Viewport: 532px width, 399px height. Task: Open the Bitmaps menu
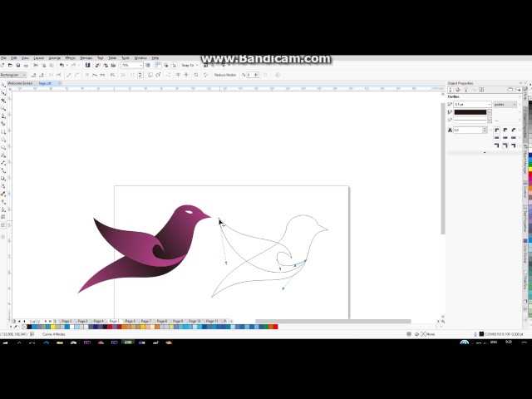coord(86,58)
